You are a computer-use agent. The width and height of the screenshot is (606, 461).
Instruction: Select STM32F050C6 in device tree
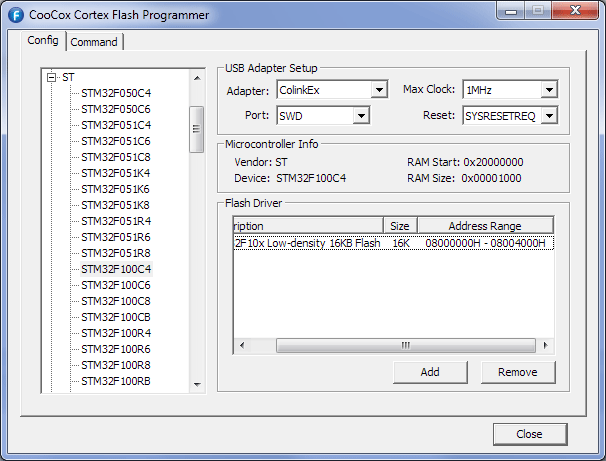(x=116, y=109)
